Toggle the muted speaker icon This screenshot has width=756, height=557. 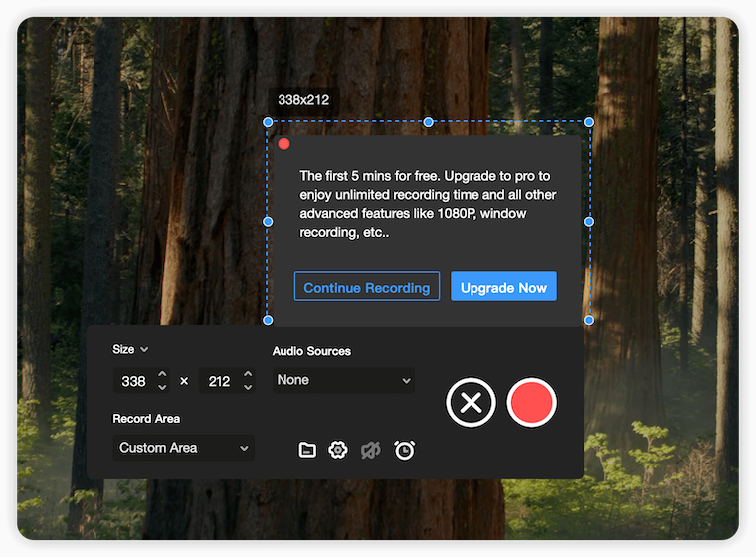[371, 450]
